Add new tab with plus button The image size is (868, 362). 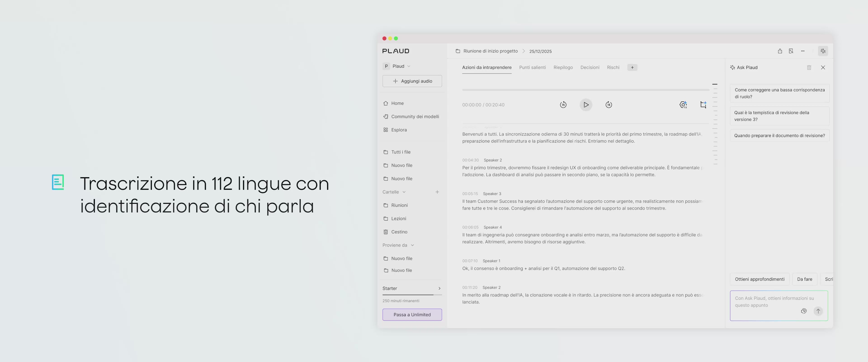point(632,67)
